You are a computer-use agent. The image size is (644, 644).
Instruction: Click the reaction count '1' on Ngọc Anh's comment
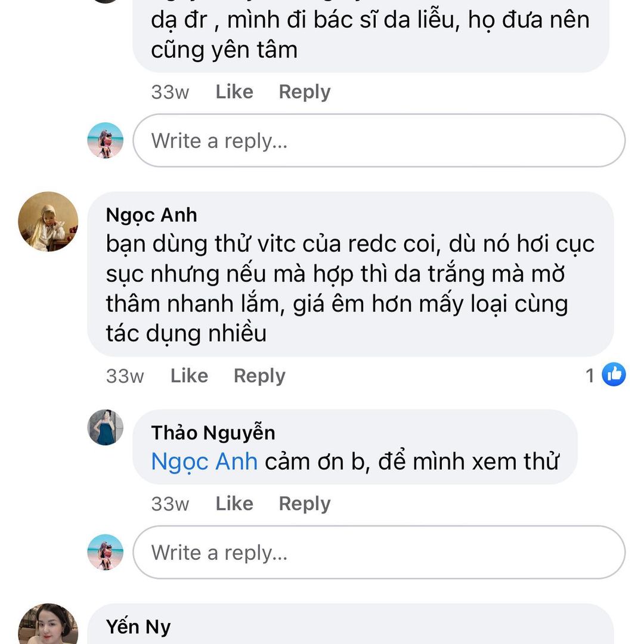(x=590, y=376)
